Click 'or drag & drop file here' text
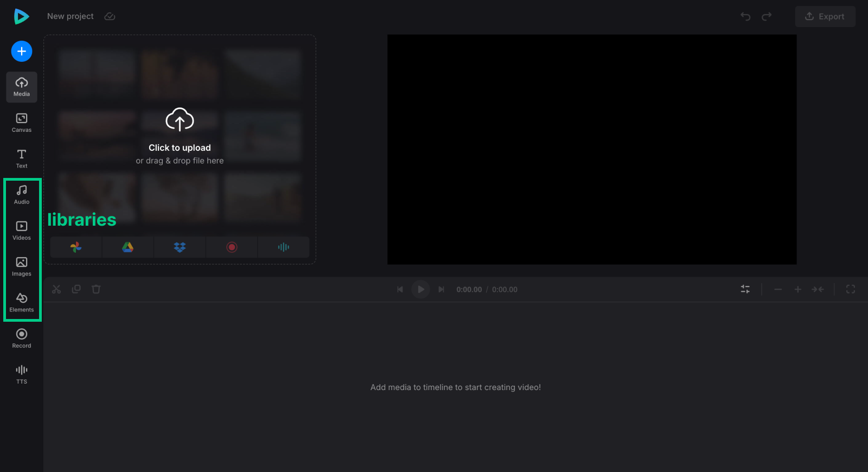The image size is (868, 472). pos(180,161)
